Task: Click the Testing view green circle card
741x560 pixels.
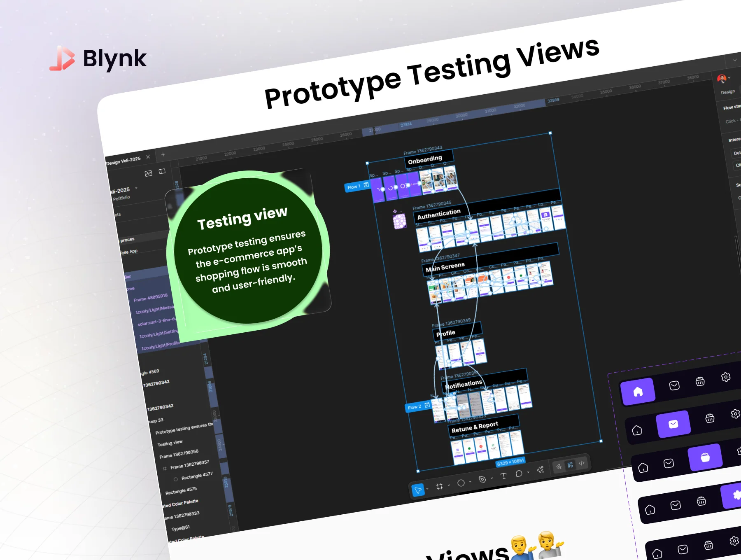Action: pos(248,251)
